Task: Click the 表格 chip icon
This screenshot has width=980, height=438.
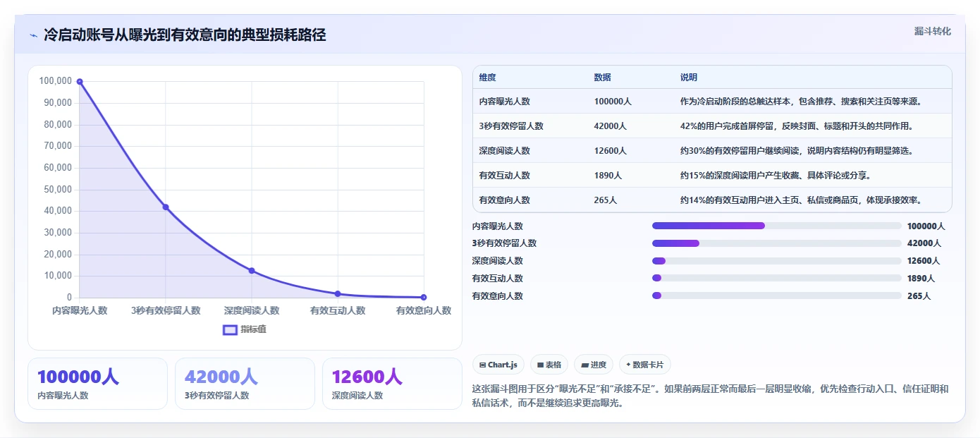Action: pos(540,365)
